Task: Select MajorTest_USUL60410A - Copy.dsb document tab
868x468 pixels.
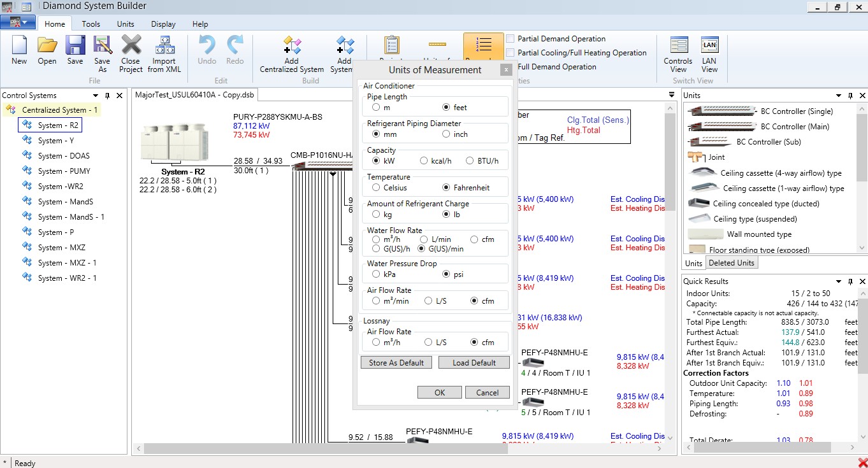Action: [196, 95]
